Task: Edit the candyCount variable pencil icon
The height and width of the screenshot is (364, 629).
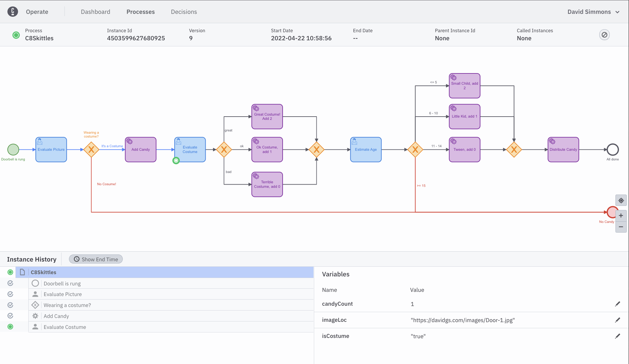Action: click(x=617, y=304)
